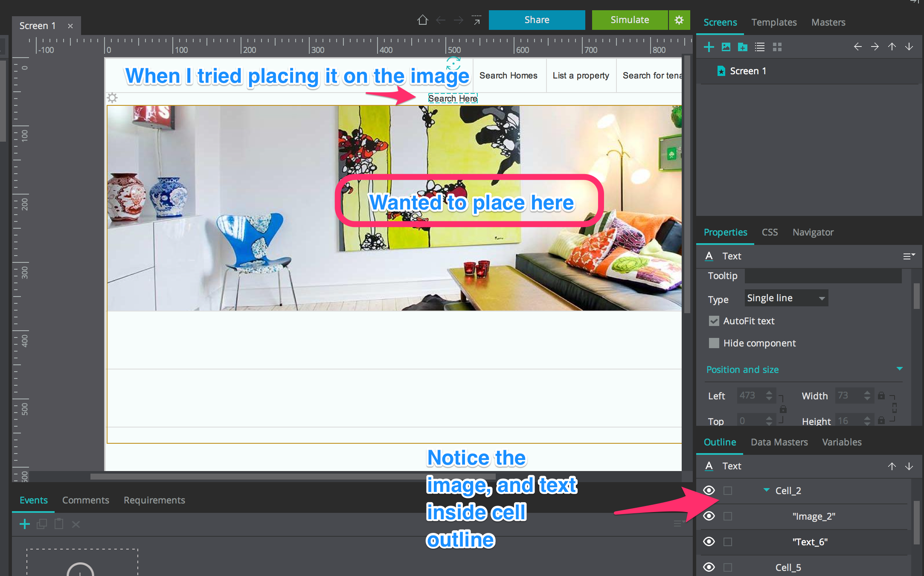Viewport: 924px width, 576px height.
Task: Go to the home screen icon
Action: (422, 20)
